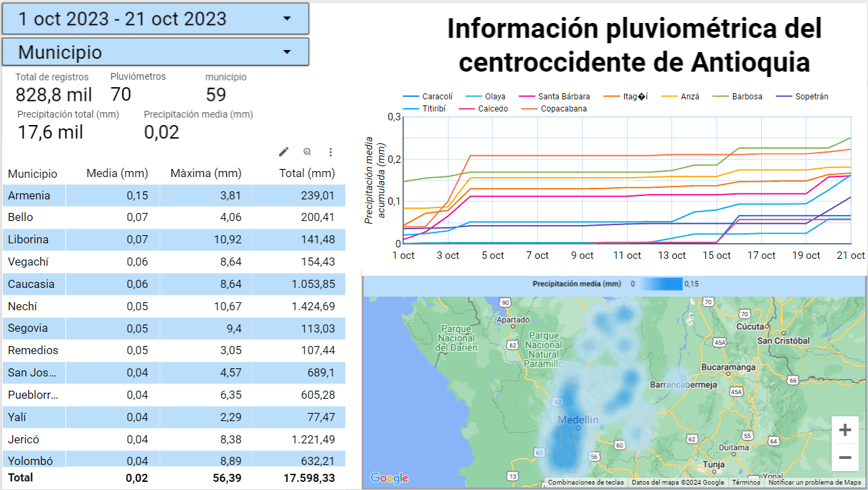Click Parque Nacional Natural Paramillo map label

coord(544,349)
